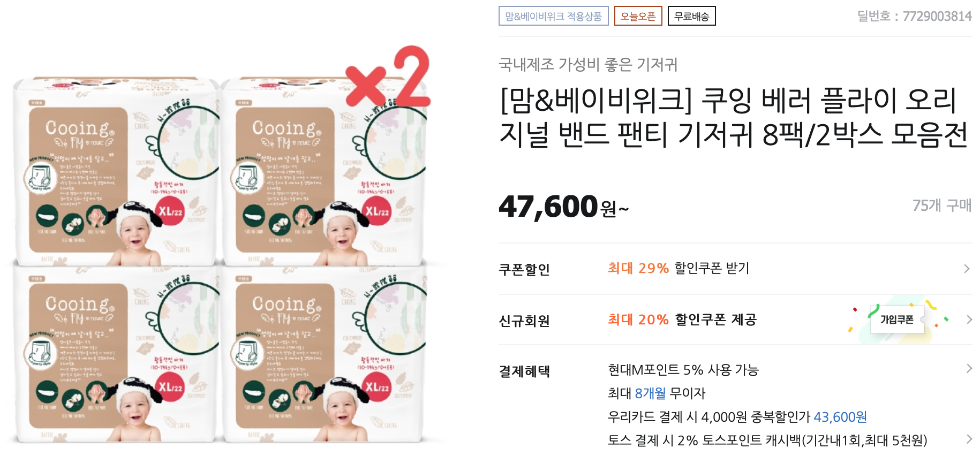Expand the 결제혜택 row chevron
The height and width of the screenshot is (456, 980).
[x=969, y=368]
